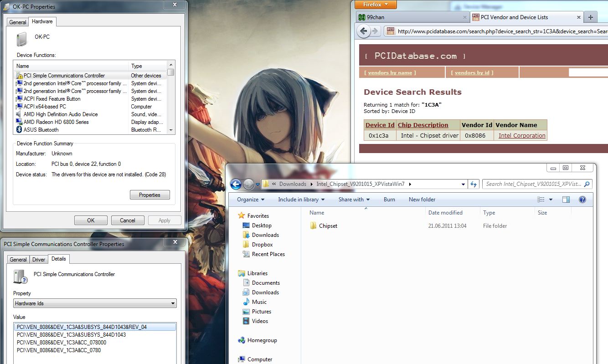Screen dimensions: 608x364
Task: Click New folder in Explorer toolbar
Action: [422, 200]
